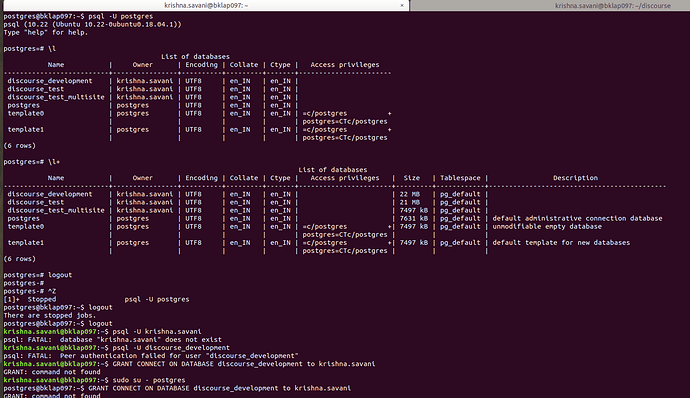Screen dimensions: 690x398
Task: Click the 'Type "help" for help.' line
Action: (46, 33)
